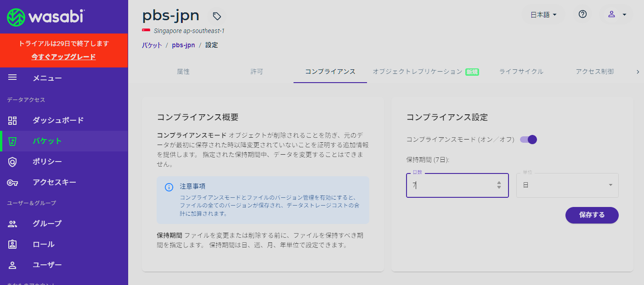This screenshot has width=644, height=285.
Task: Go to アクセスキー in sidebar
Action: [x=54, y=182]
